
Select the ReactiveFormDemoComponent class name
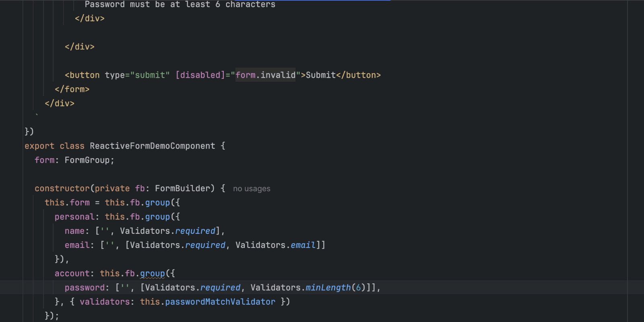click(x=152, y=146)
